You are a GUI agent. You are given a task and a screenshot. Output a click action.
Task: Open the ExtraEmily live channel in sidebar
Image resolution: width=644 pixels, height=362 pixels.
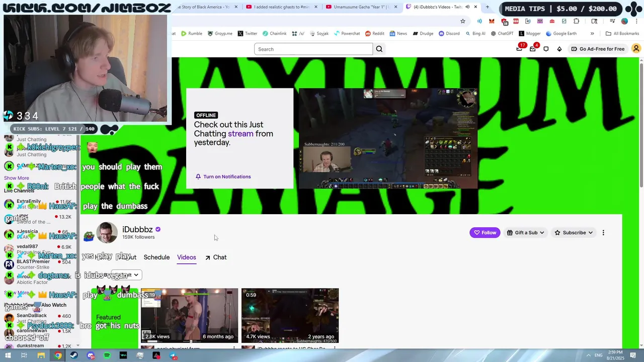[x=39, y=204]
